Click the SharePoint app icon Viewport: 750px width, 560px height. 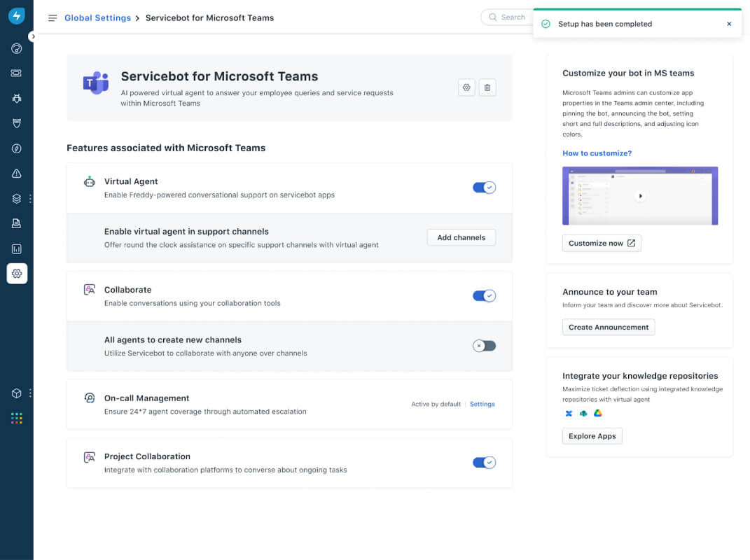[583, 413]
